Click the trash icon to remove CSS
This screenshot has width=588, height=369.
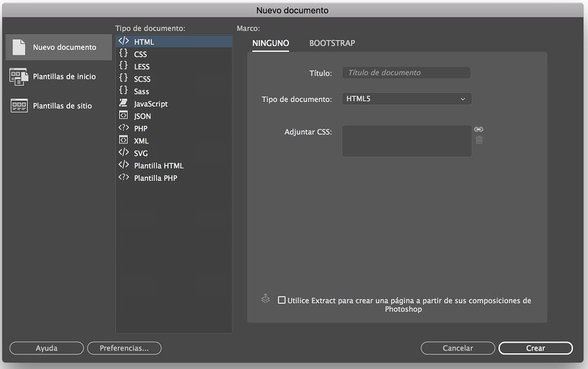point(479,140)
